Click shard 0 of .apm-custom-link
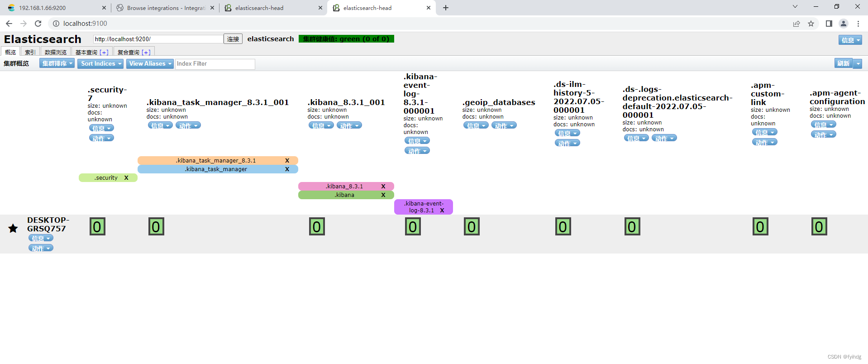Image resolution: width=868 pixels, height=364 pixels. click(x=760, y=226)
